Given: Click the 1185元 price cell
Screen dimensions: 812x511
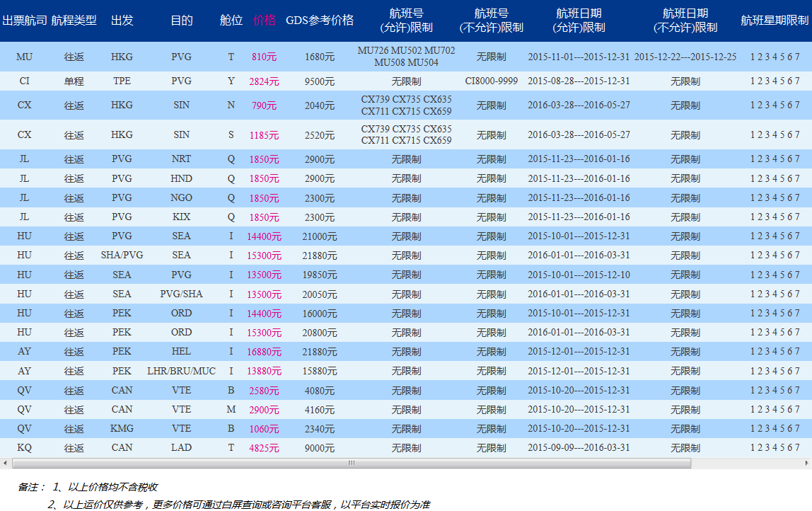Looking at the screenshot, I should point(264,135).
